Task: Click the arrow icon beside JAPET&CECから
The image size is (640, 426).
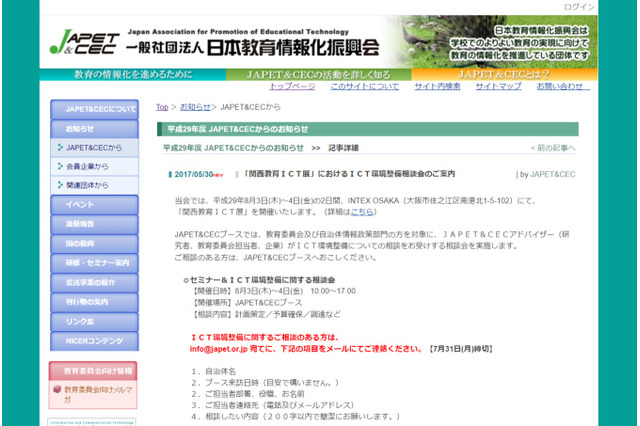Action: click(60, 147)
